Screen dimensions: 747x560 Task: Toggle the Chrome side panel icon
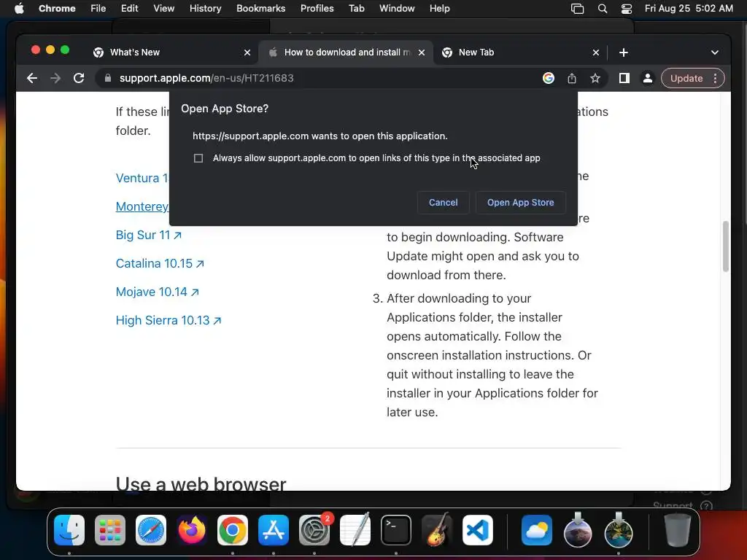[624, 78]
